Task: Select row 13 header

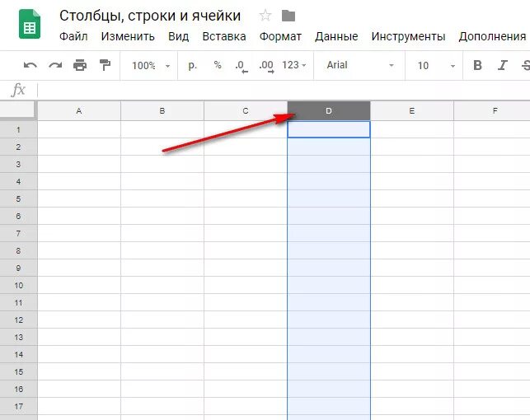Action: pyautogui.click(x=18, y=338)
